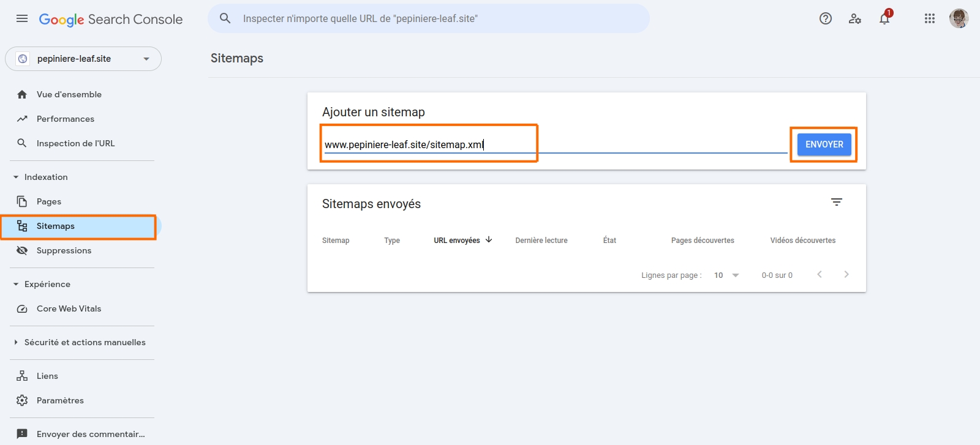Open the Performances report
Screen dimensions: 980x445
point(66,119)
